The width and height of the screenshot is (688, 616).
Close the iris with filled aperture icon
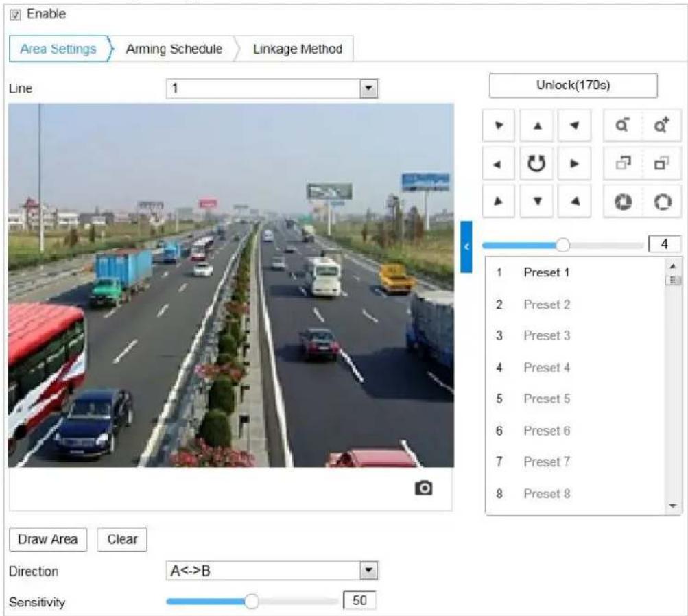pos(623,202)
